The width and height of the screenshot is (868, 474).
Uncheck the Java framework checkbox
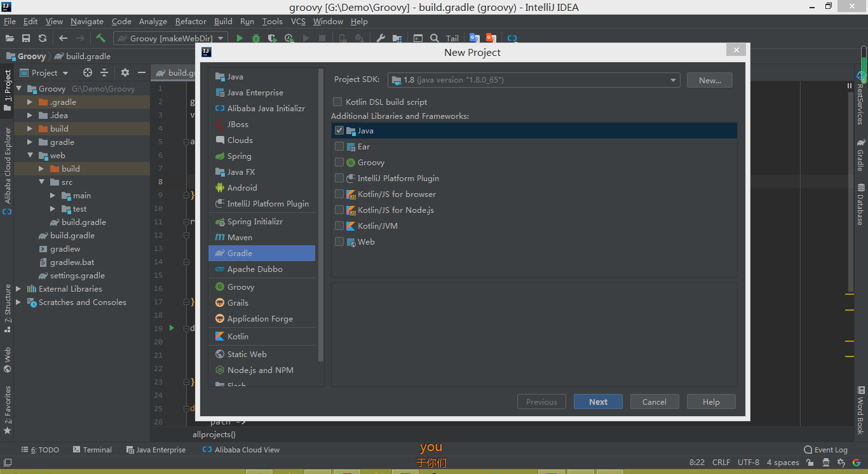coord(339,130)
